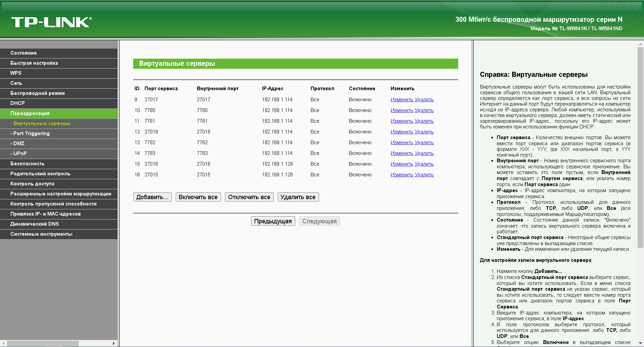This screenshot has width=644, height=347.
Task: Open the Сеть menu section
Action: coord(59,83)
